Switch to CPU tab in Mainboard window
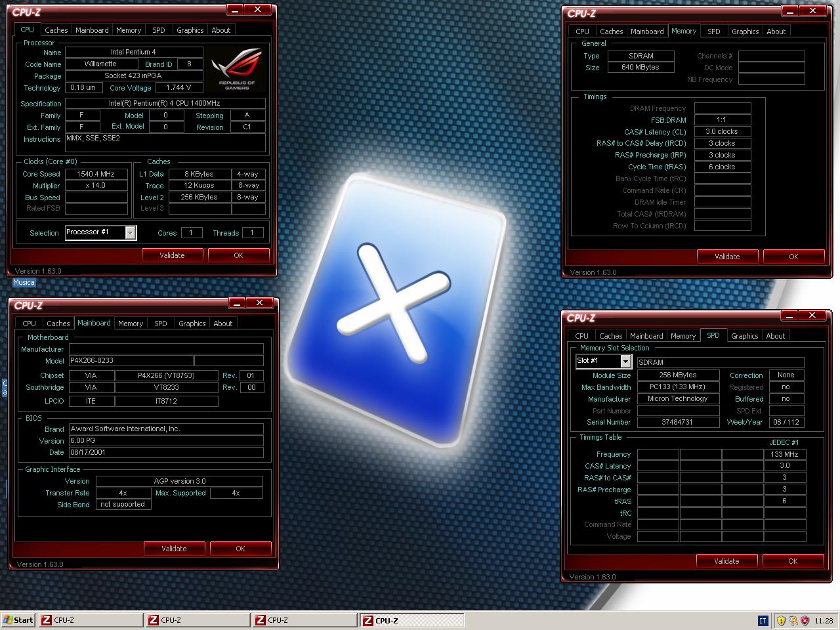Image resolution: width=840 pixels, height=630 pixels. click(30, 324)
